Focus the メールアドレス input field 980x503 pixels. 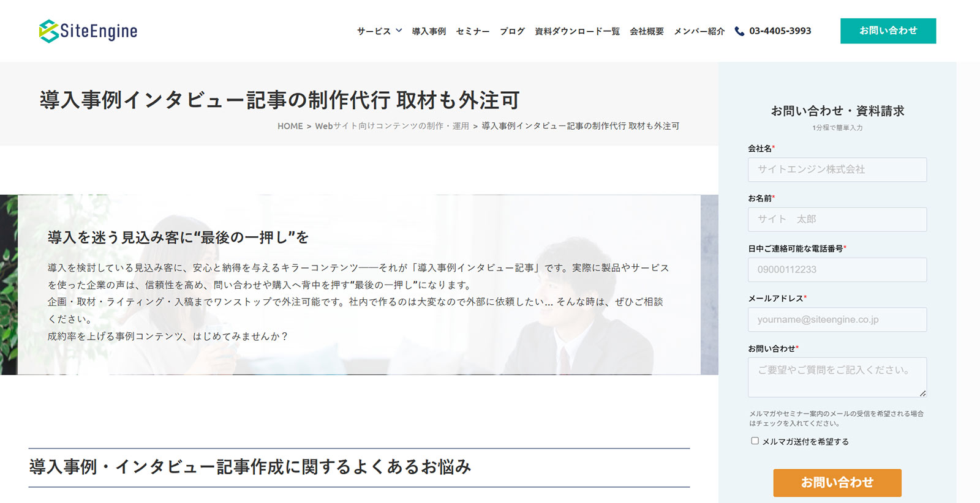point(837,319)
